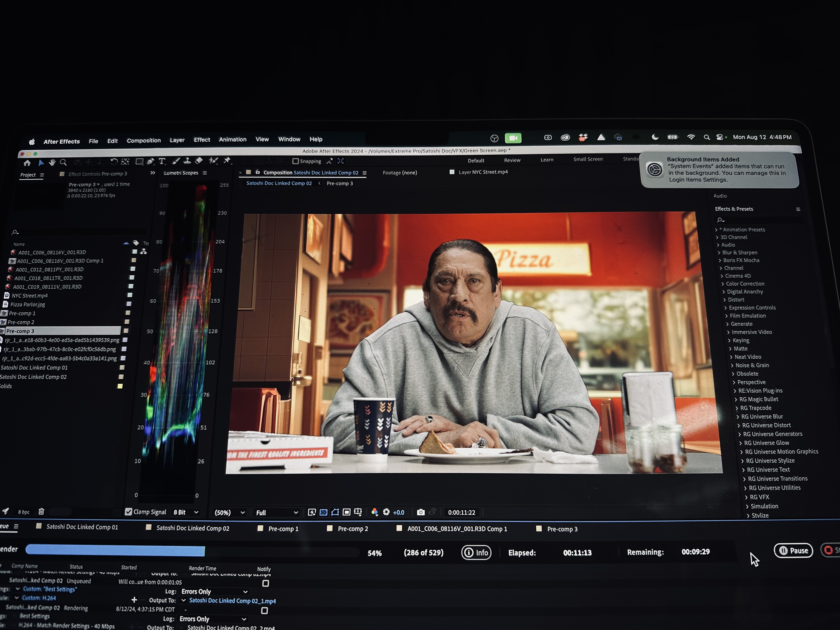
Task: Open the Full resolution dropdown
Action: click(277, 513)
